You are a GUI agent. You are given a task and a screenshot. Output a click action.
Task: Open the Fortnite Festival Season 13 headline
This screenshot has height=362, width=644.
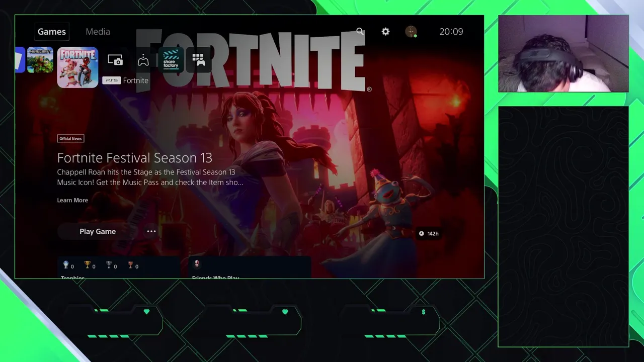click(x=135, y=158)
